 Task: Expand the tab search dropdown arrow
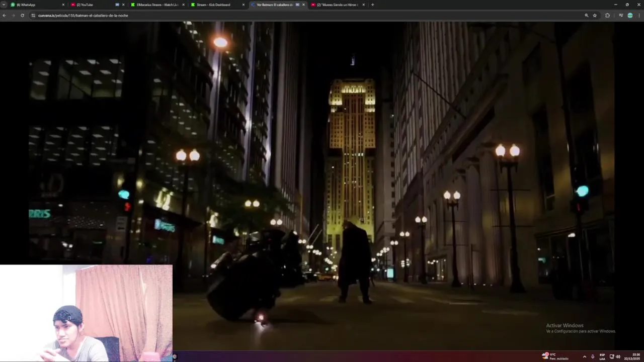pos(4,5)
